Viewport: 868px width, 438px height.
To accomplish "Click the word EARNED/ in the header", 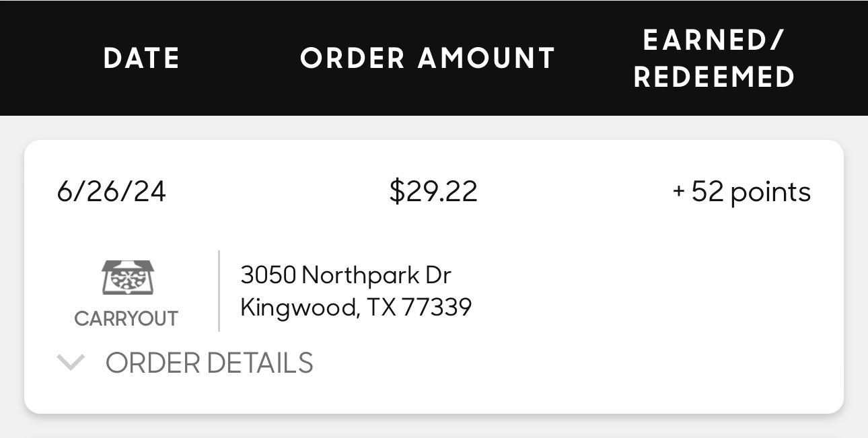I will (x=714, y=40).
